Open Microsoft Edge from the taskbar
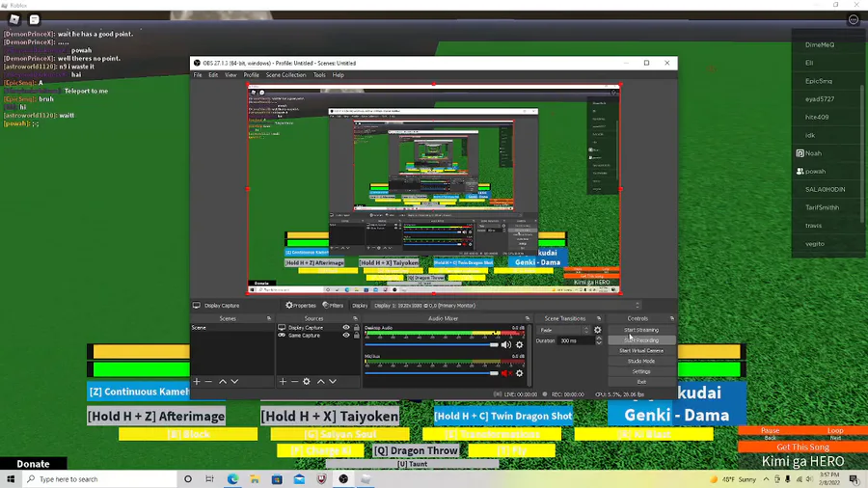 coord(232,479)
